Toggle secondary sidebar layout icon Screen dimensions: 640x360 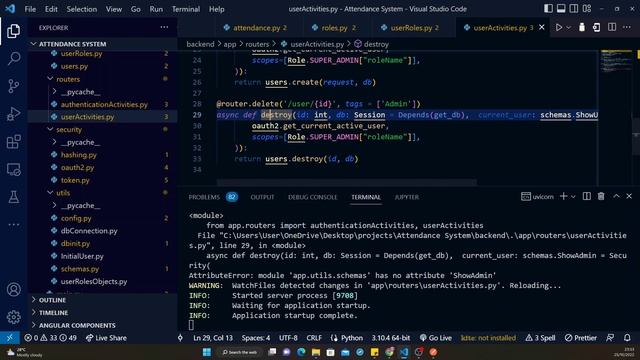coord(574,9)
